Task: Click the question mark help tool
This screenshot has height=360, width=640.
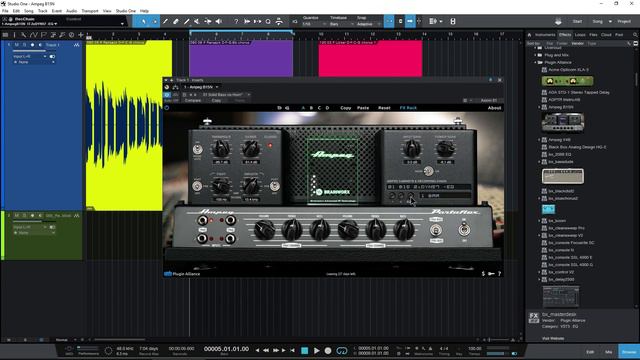Action: (236, 21)
